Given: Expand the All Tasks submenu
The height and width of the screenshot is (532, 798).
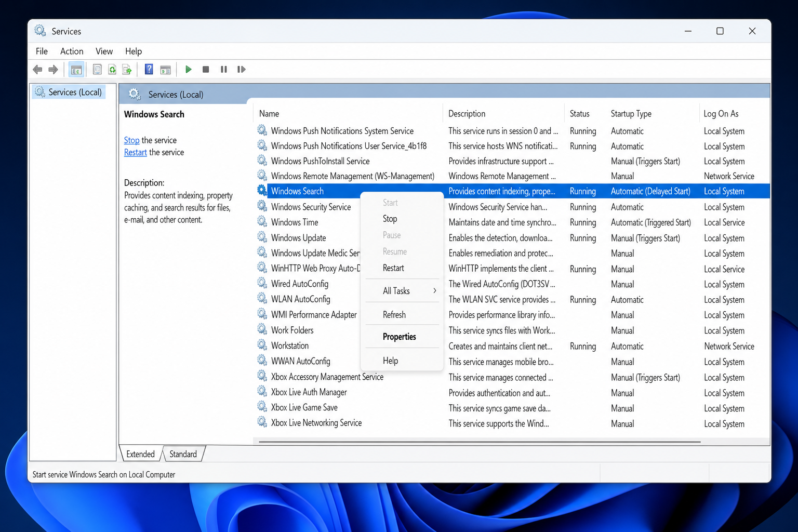Looking at the screenshot, I should 402,291.
